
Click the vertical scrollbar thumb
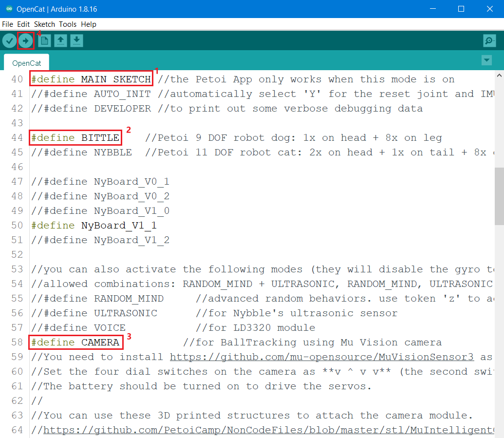pos(499,195)
